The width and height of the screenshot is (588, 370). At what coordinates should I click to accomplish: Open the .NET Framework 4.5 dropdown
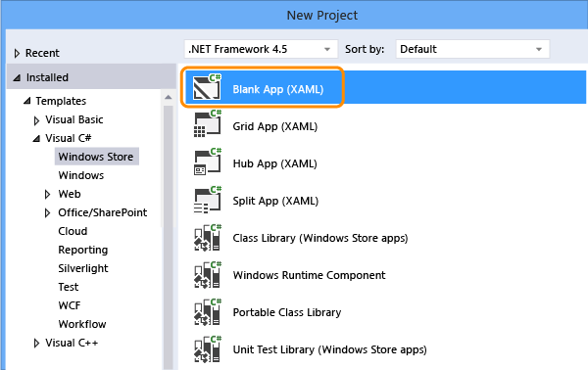tap(261, 49)
